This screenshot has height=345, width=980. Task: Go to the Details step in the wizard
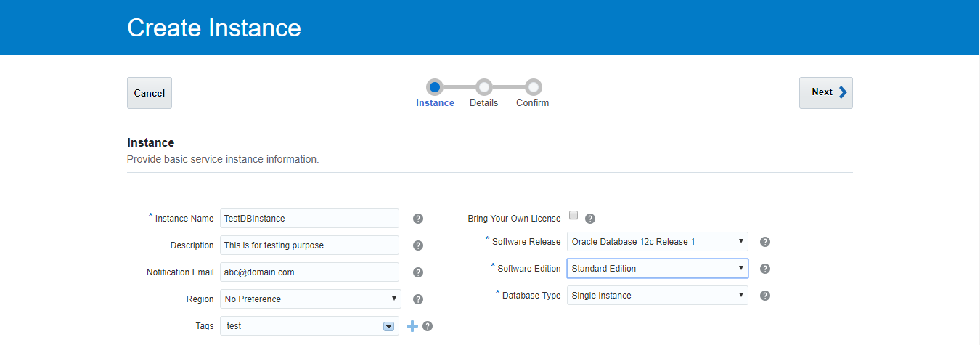tap(484, 87)
